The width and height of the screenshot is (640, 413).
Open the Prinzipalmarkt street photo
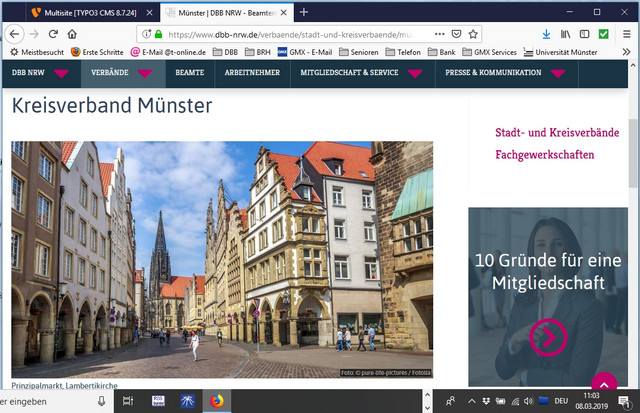click(x=222, y=260)
